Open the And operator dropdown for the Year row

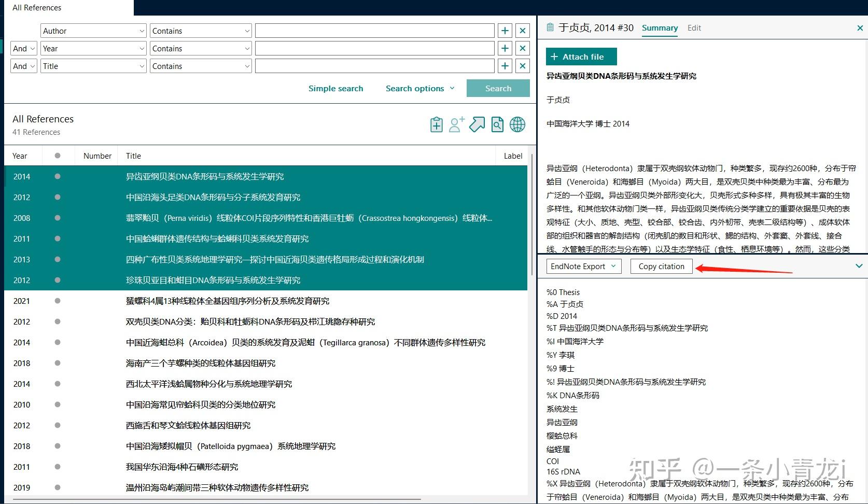pos(24,49)
